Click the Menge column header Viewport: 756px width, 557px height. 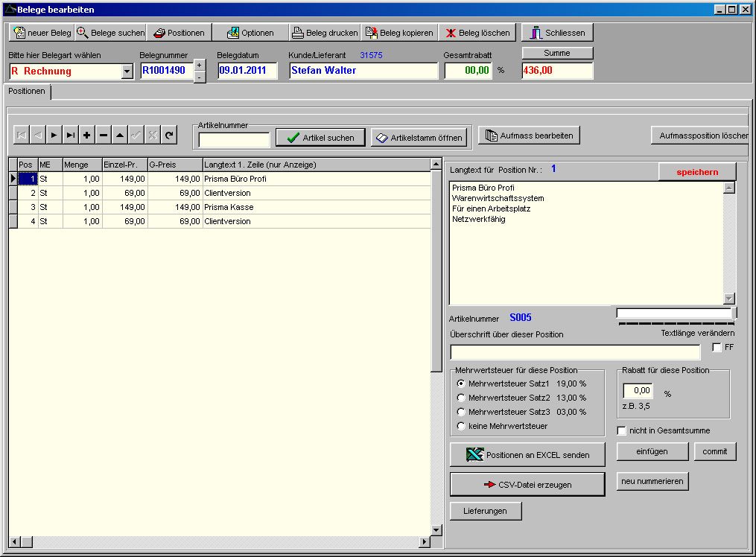pos(83,165)
